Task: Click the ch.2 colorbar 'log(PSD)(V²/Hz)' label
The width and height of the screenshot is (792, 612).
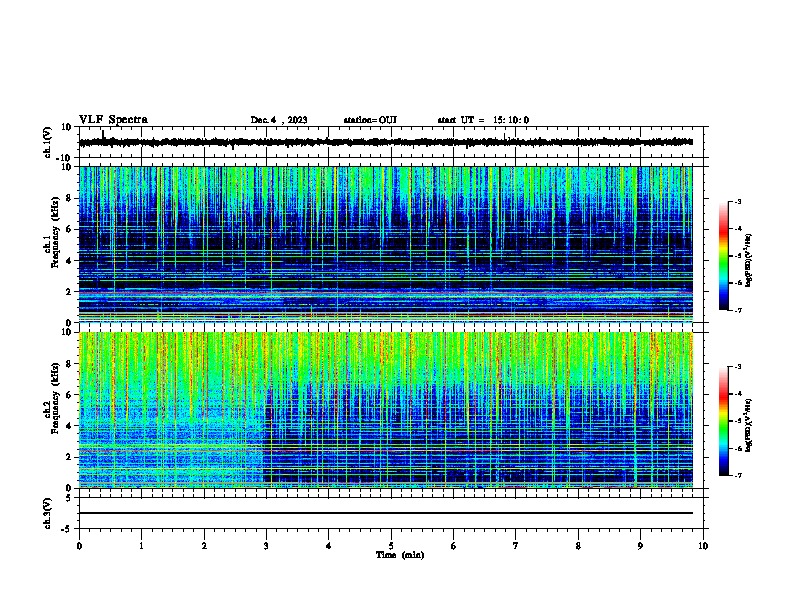Action: pyautogui.click(x=749, y=425)
